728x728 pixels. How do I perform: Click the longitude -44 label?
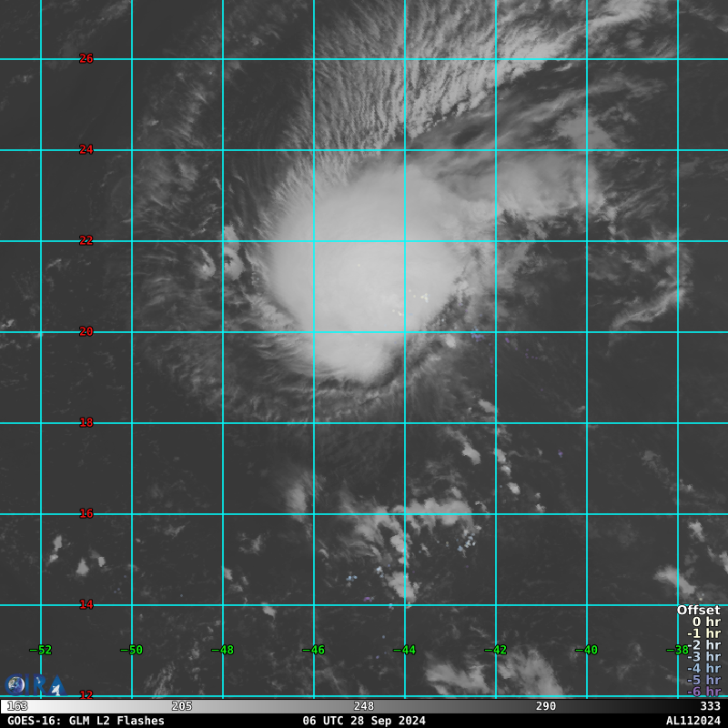pos(404,650)
